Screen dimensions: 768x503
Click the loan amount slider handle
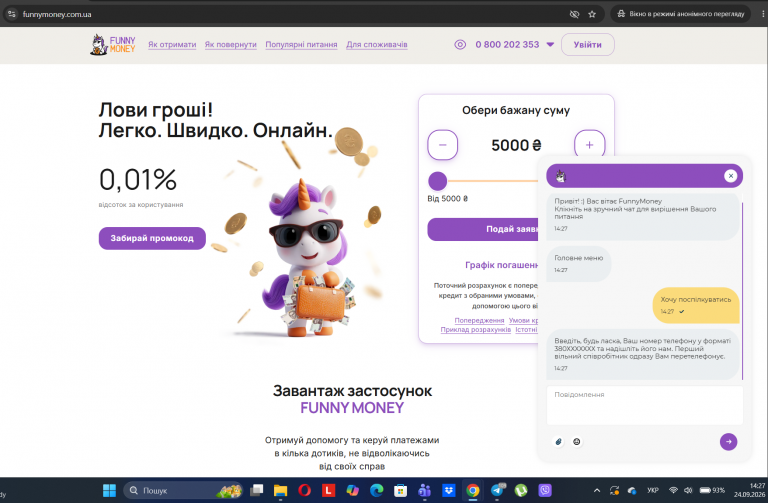tap(437, 181)
